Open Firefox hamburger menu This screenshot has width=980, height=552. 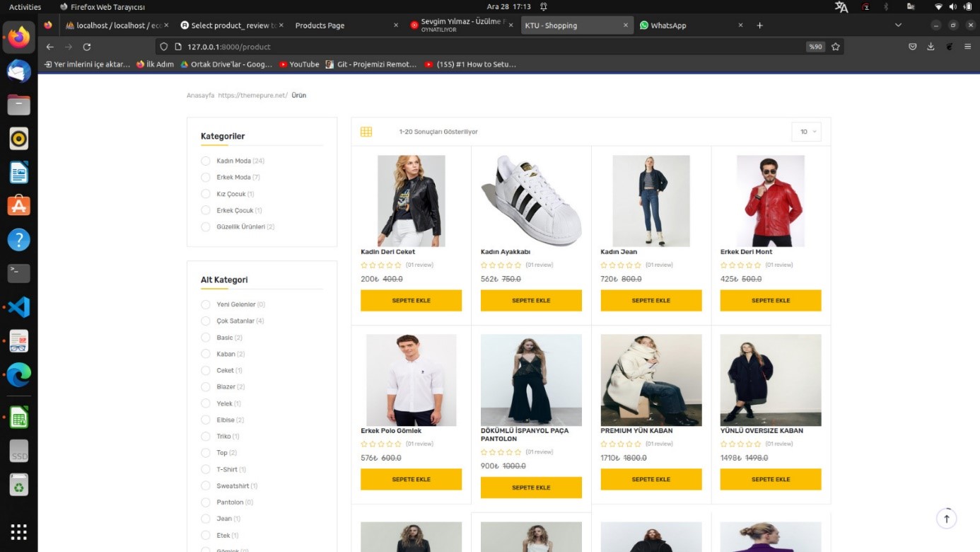[x=967, y=47]
